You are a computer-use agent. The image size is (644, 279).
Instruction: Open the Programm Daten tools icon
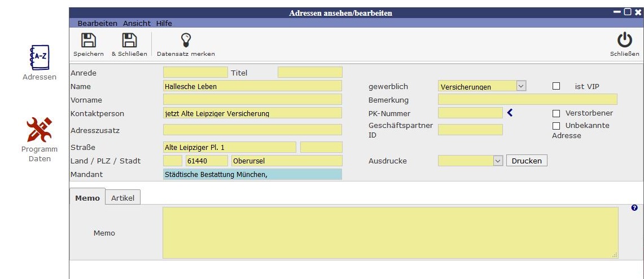point(40,130)
